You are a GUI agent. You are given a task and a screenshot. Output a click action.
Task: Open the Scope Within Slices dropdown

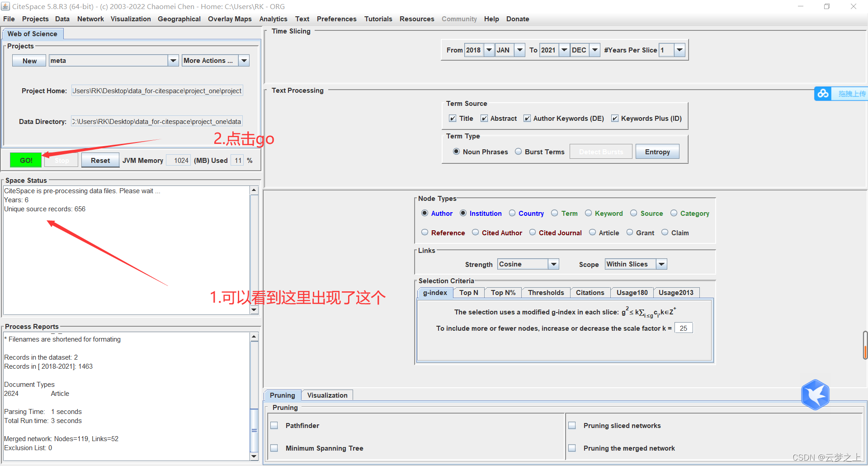662,264
